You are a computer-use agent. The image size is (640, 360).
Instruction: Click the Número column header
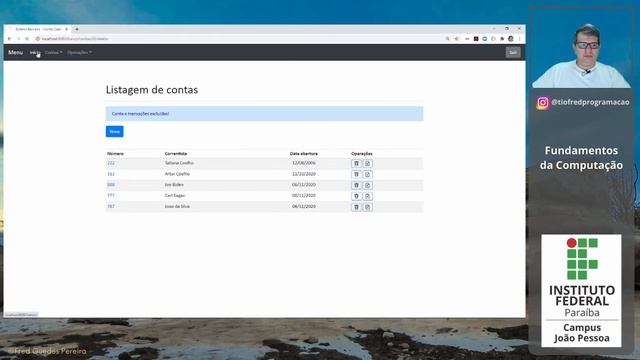pyautogui.click(x=116, y=154)
